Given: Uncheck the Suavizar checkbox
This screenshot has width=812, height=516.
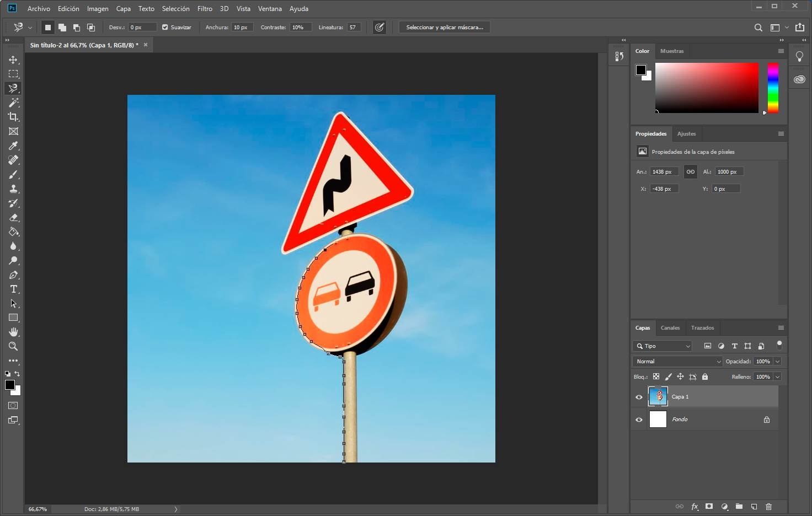Looking at the screenshot, I should click(165, 27).
